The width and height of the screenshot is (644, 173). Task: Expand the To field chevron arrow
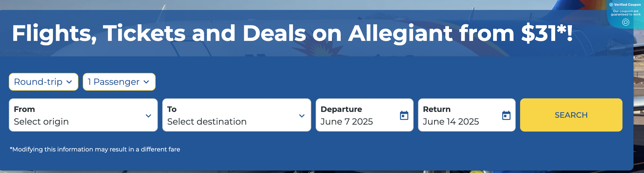(x=302, y=116)
